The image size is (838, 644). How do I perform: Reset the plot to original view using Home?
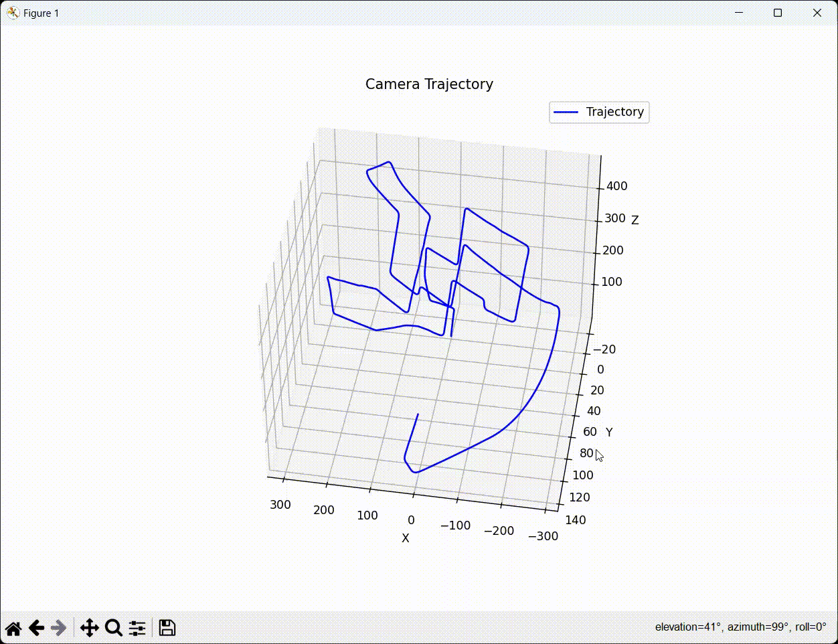click(13, 628)
